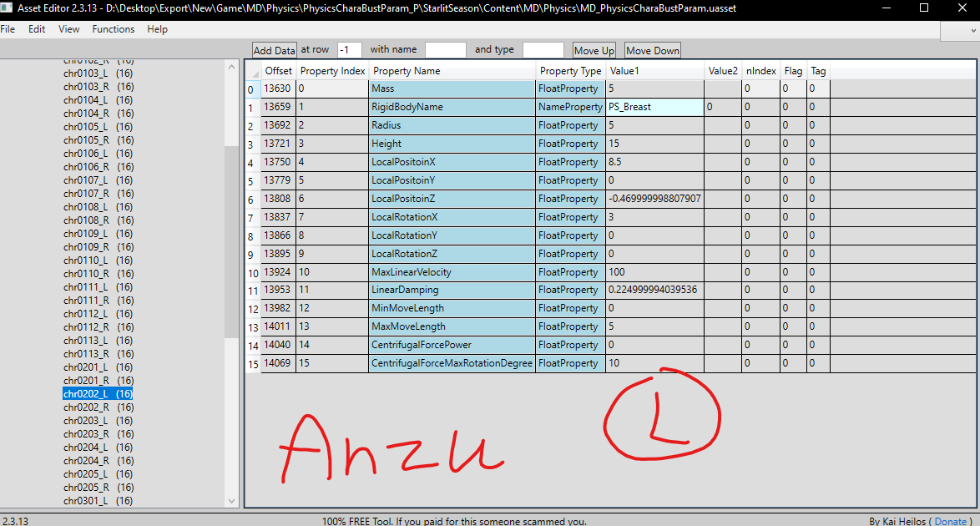This screenshot has width=980, height=526.
Task: Click the LocalPositoinY property name cell
Action: 452,180
